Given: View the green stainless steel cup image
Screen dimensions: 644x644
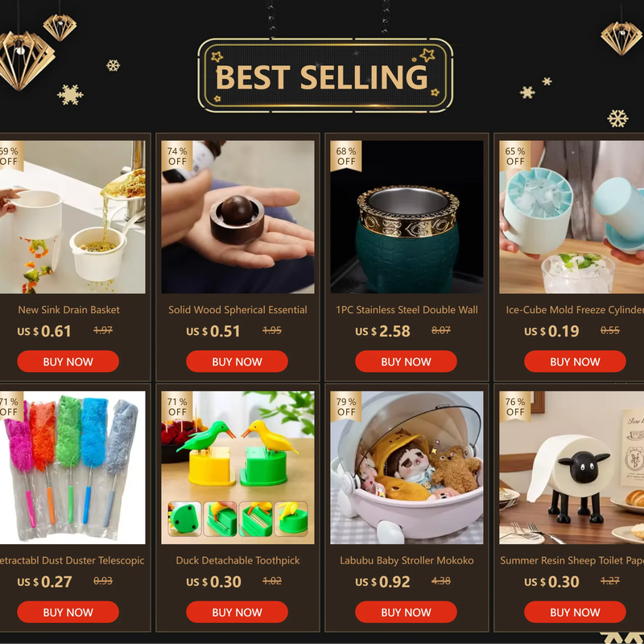Looking at the screenshot, I should (407, 217).
